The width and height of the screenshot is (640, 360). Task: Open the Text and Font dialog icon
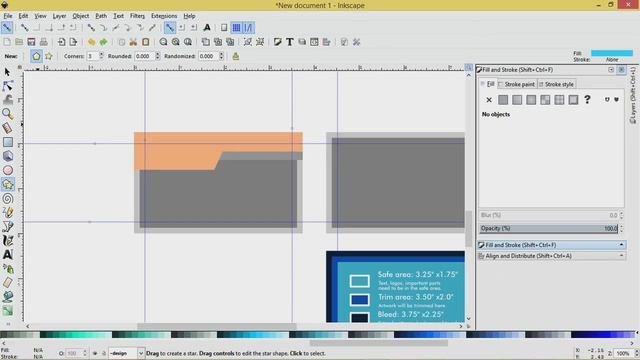tap(289, 42)
